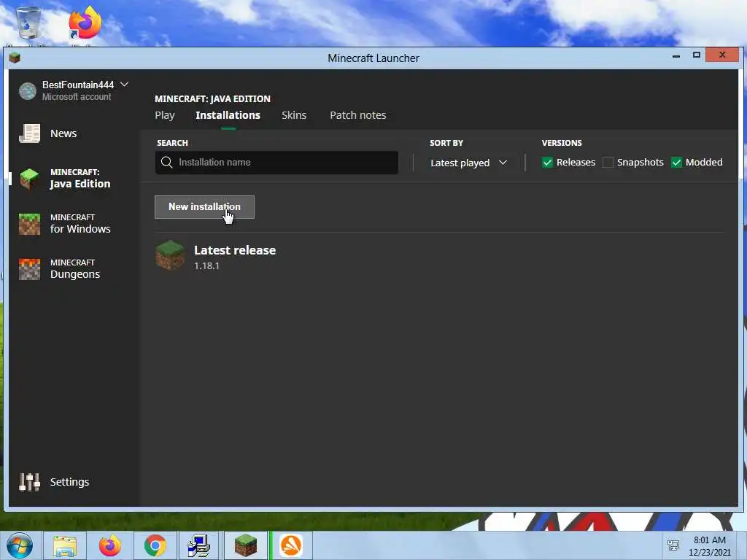Select Minecraft Java Edition grass block icon

[29, 179]
